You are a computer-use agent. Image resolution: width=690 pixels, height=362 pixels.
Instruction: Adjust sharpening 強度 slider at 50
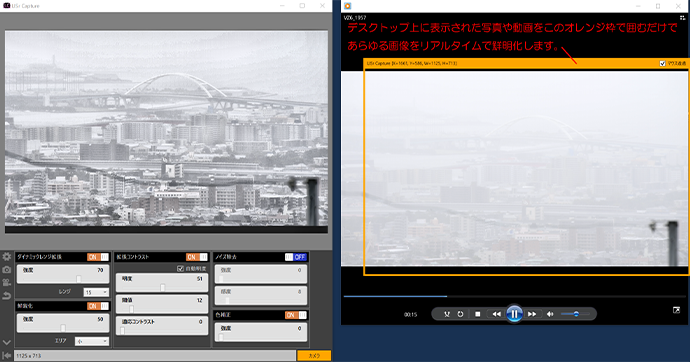[x=63, y=328]
